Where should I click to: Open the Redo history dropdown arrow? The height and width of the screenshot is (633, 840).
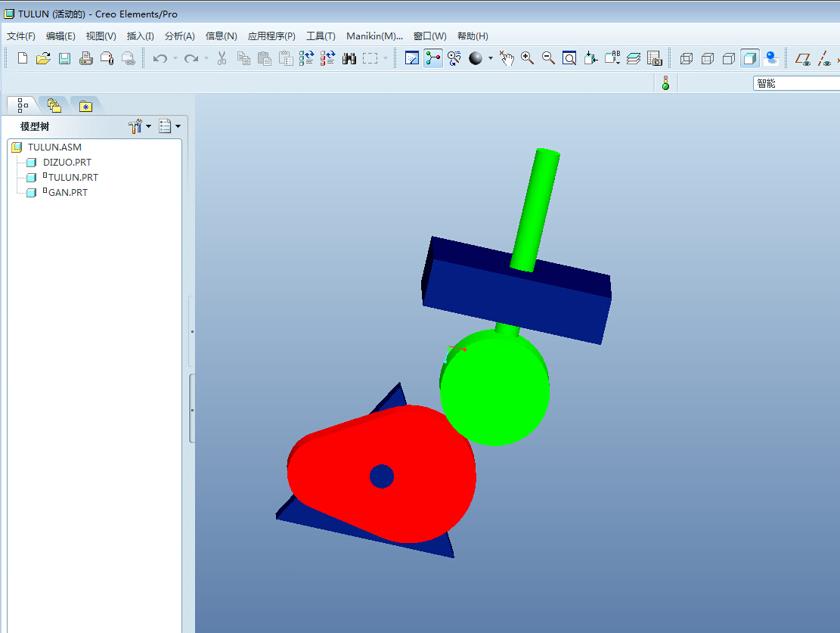tap(206, 58)
